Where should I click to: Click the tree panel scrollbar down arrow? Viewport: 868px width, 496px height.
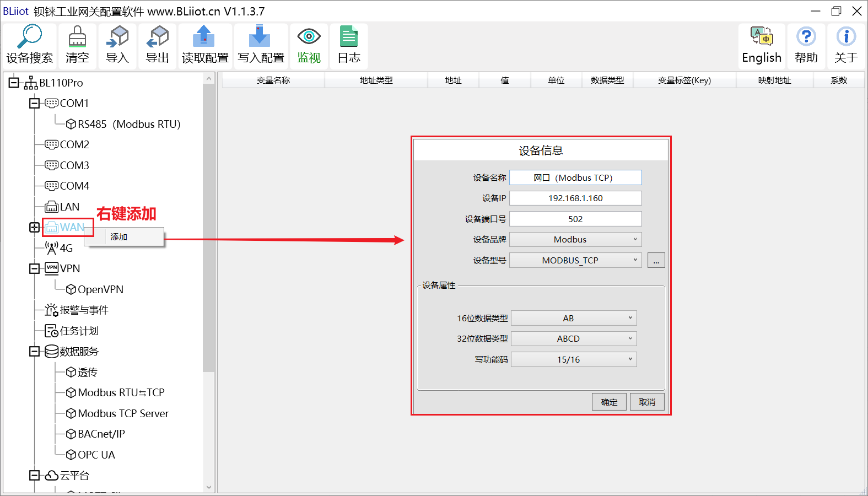208,487
